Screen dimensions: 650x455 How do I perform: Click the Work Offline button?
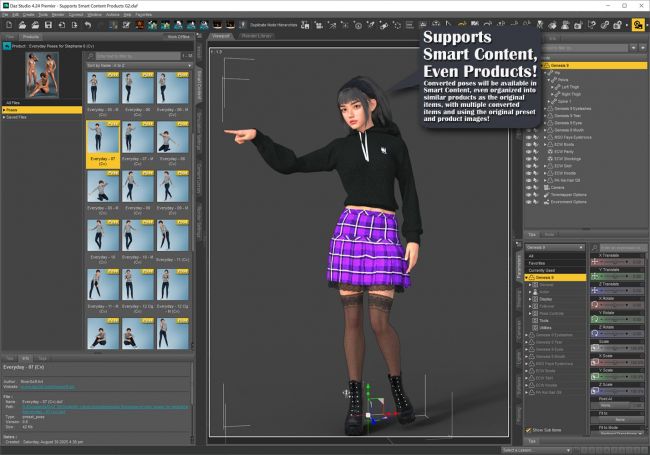178,36
